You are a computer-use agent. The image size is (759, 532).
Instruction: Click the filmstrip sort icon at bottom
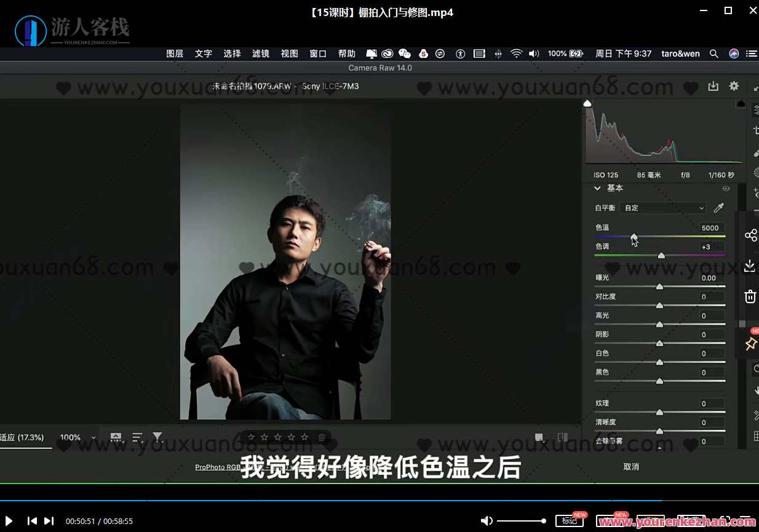tap(137, 437)
